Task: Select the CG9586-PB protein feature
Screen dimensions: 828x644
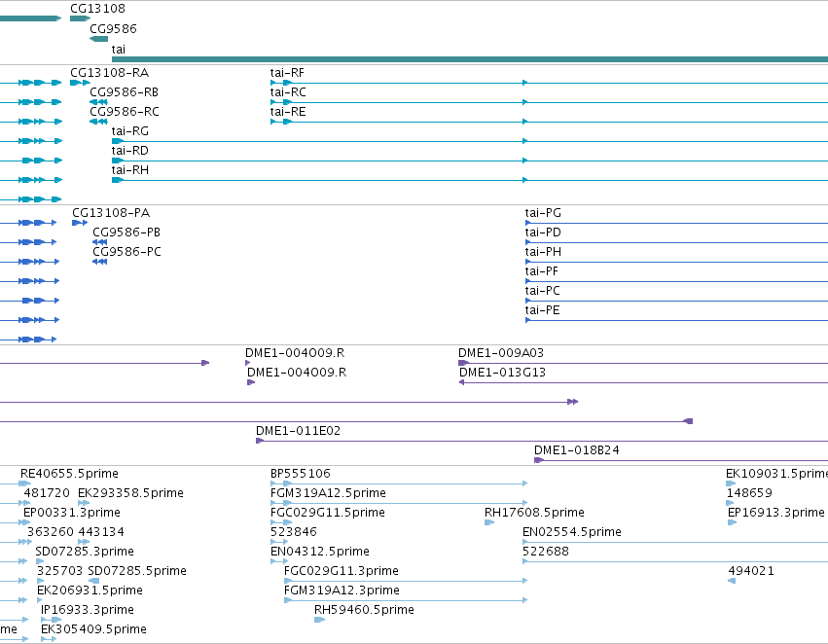Action: pos(126,233)
